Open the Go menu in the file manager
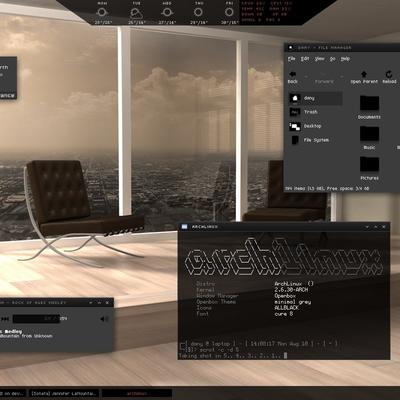 pos(333,59)
